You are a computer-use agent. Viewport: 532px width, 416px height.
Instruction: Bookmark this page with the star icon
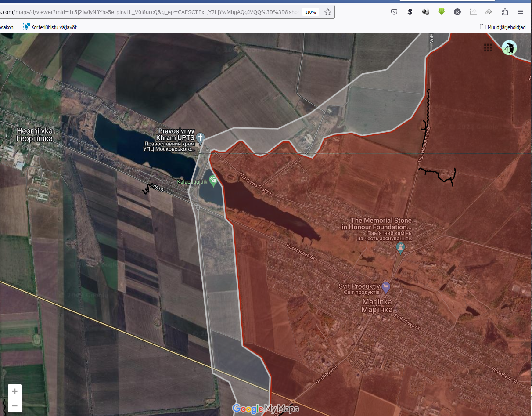(x=327, y=12)
